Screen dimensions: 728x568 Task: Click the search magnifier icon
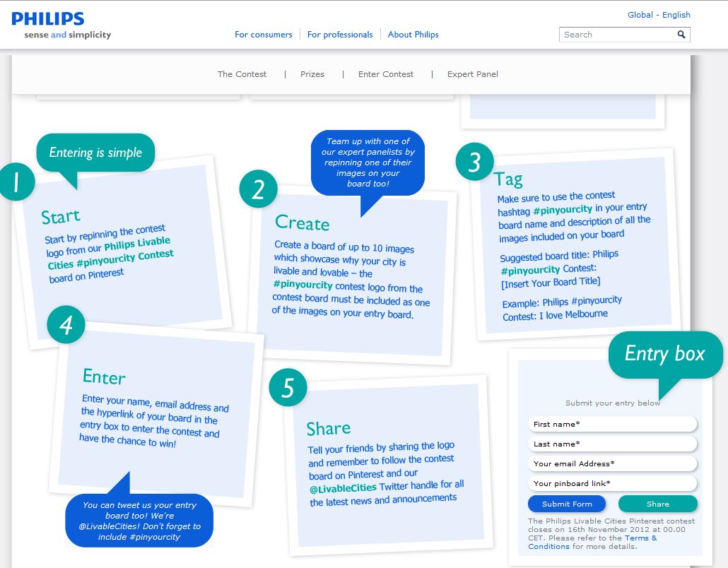click(681, 35)
